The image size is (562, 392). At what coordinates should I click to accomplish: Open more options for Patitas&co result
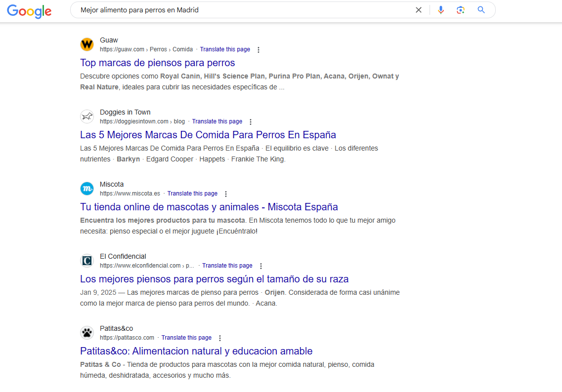click(x=220, y=338)
